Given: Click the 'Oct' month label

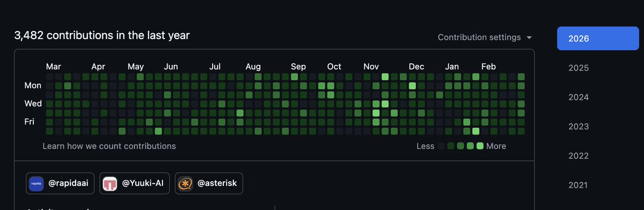Looking at the screenshot, I should (x=334, y=67).
